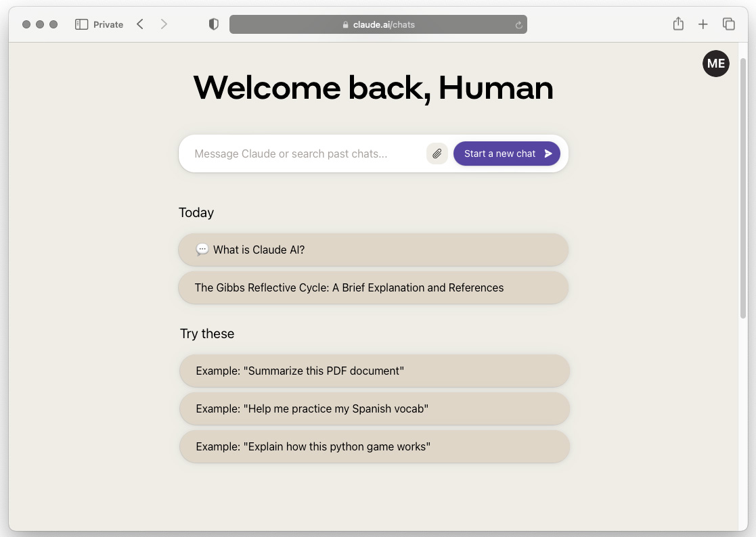Click the Start a new chat button

(506, 154)
